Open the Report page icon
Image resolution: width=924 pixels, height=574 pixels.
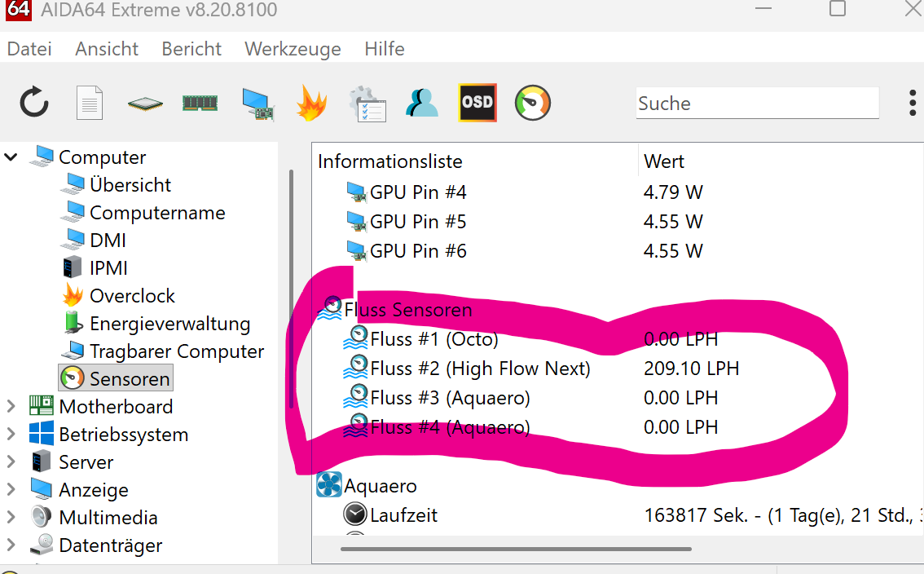[90, 104]
